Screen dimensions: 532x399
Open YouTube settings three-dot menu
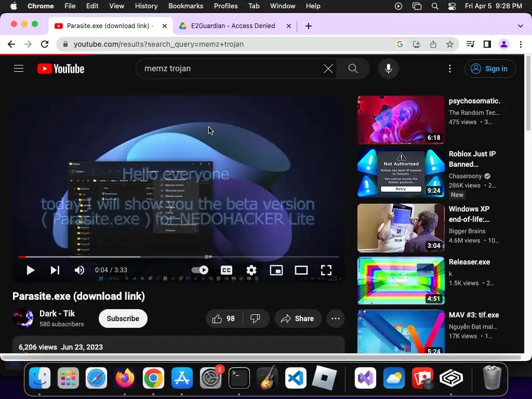click(x=450, y=69)
